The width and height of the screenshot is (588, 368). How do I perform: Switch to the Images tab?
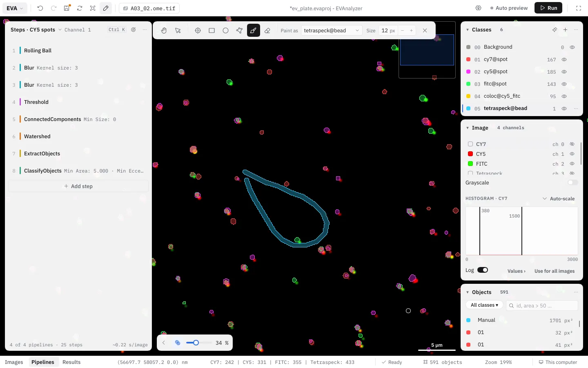coord(14,362)
